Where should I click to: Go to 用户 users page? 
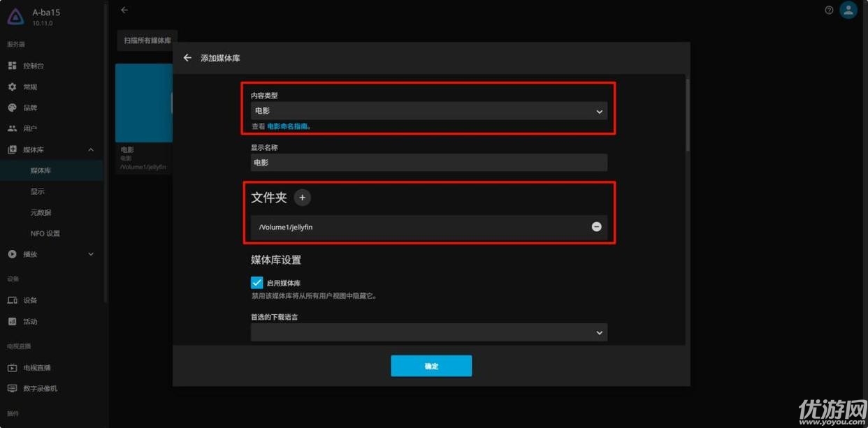[30, 128]
